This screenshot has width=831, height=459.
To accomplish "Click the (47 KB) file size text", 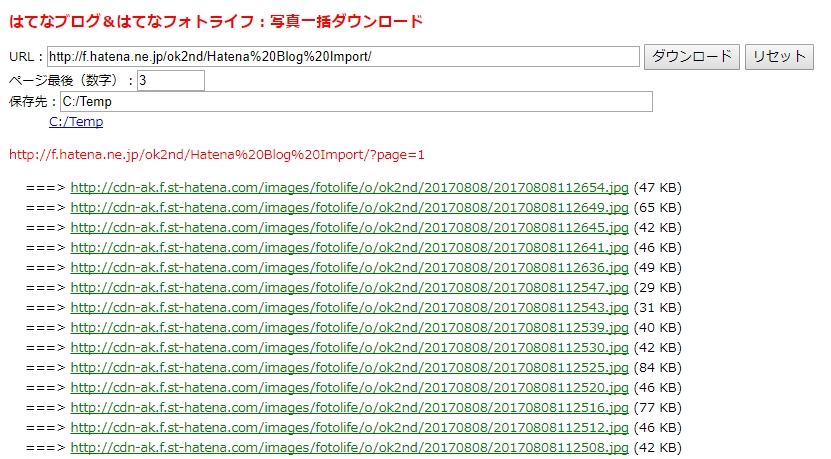I will tap(658, 188).
